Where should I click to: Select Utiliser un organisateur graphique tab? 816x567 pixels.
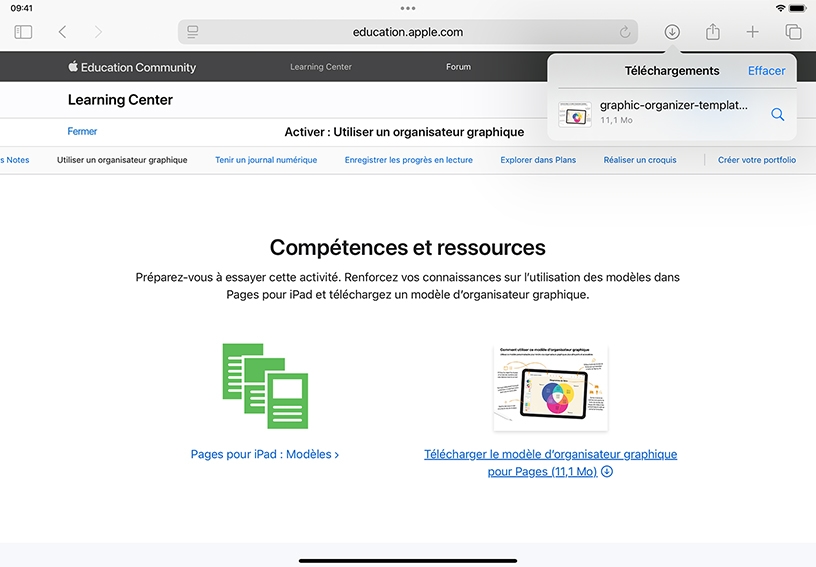pyautogui.click(x=122, y=160)
